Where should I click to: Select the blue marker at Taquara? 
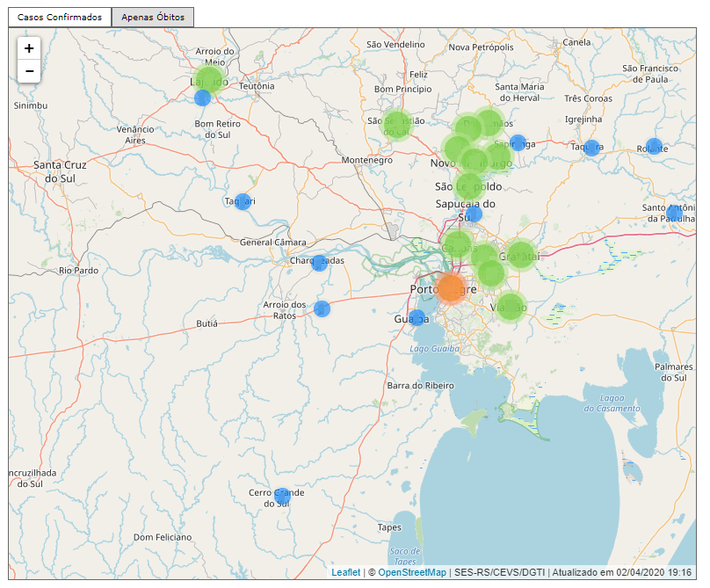tap(591, 148)
